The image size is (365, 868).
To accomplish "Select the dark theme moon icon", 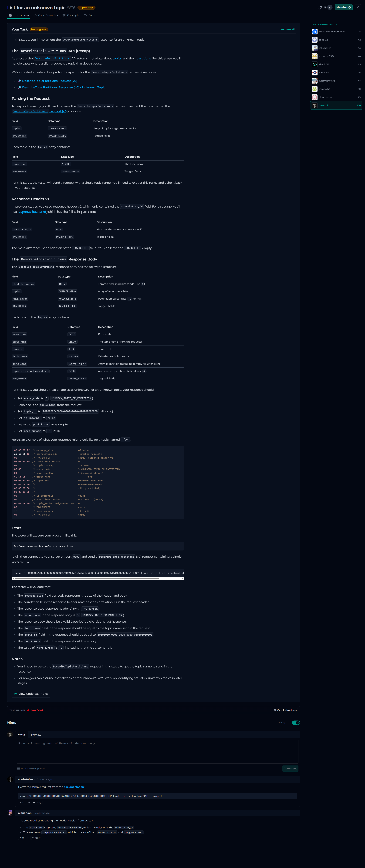I will (x=330, y=7).
